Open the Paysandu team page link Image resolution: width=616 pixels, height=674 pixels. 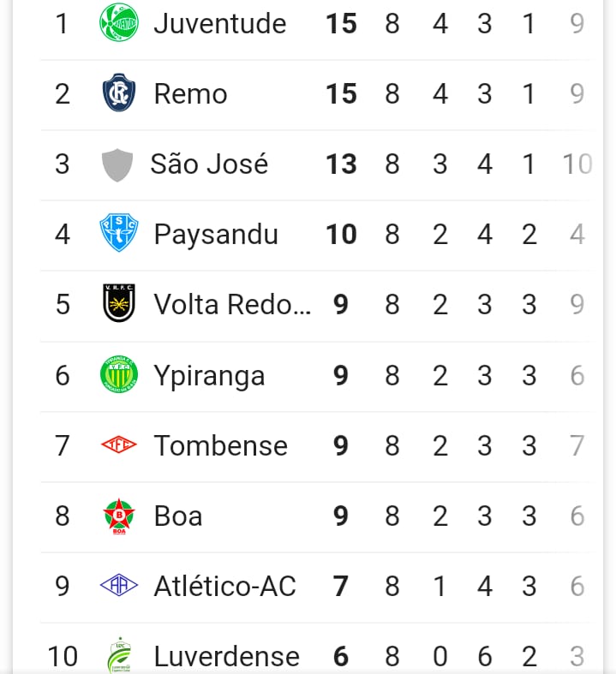click(216, 234)
